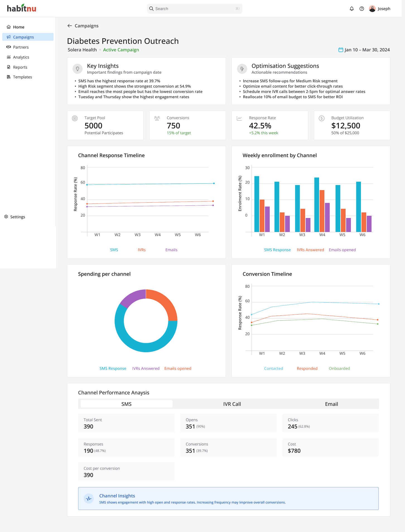
Task: Click the Optimisation Suggestions lightning icon
Action: point(242,69)
